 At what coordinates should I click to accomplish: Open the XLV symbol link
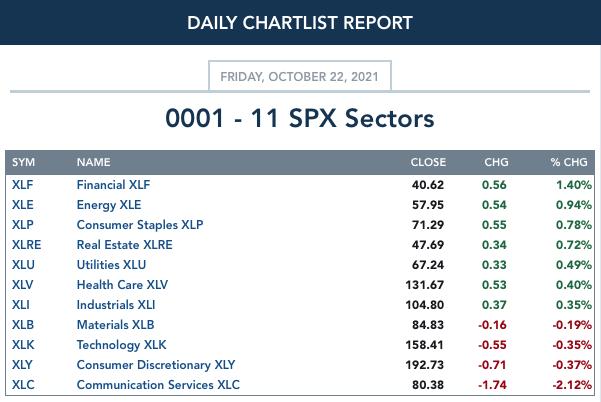click(22, 285)
